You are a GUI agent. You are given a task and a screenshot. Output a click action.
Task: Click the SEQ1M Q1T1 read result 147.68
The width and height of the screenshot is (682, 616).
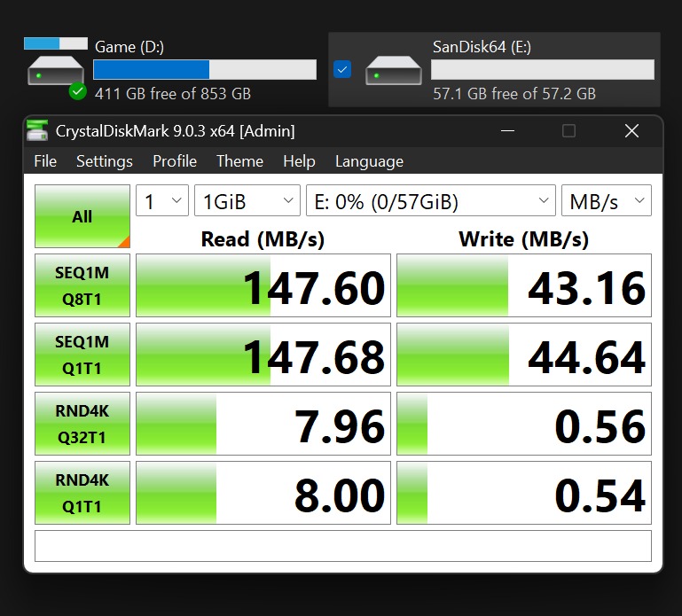pyautogui.click(x=263, y=355)
